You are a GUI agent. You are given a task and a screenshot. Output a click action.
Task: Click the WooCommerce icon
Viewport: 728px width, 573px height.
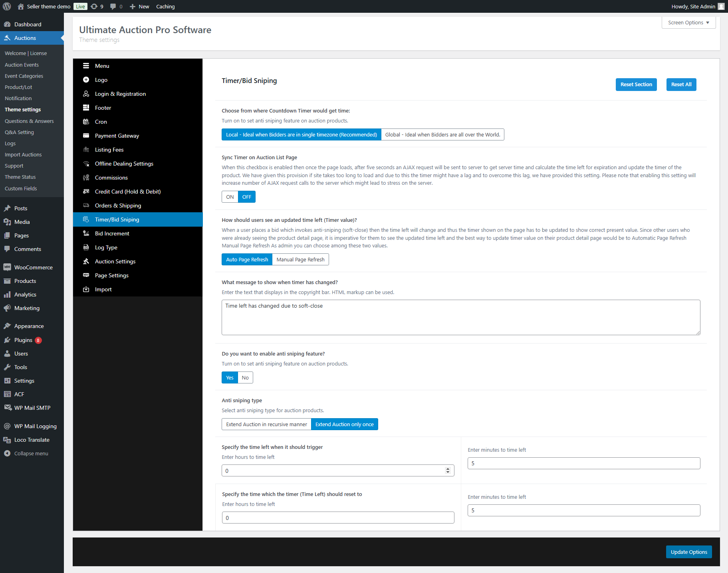point(7,267)
